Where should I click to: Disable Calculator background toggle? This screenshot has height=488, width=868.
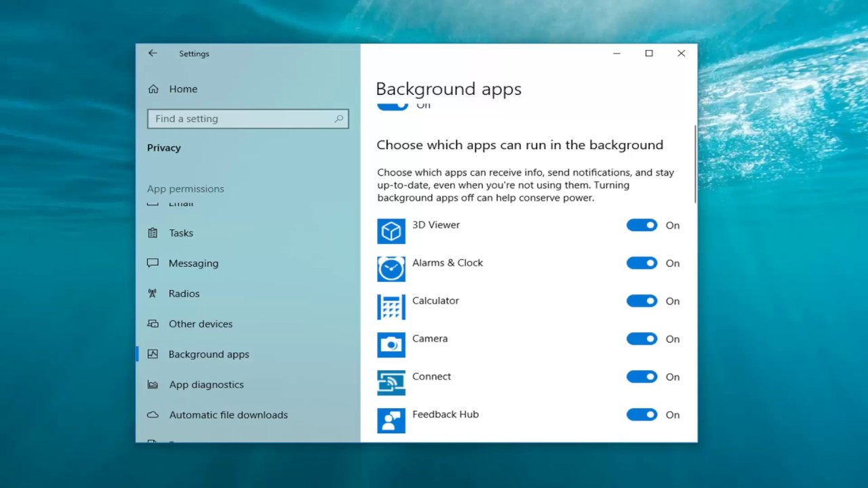[x=642, y=301]
